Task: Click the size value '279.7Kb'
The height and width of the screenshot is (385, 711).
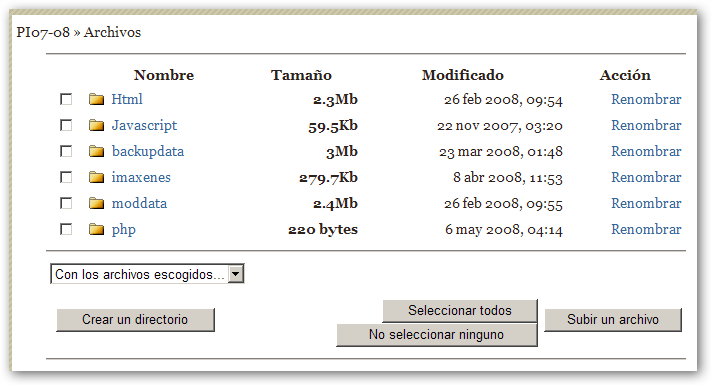Action: [x=329, y=178]
